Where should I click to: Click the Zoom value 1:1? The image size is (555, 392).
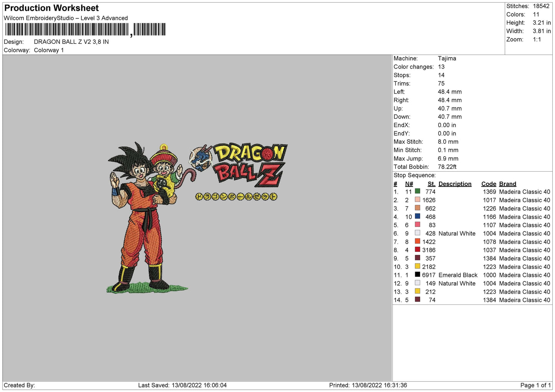click(x=537, y=40)
